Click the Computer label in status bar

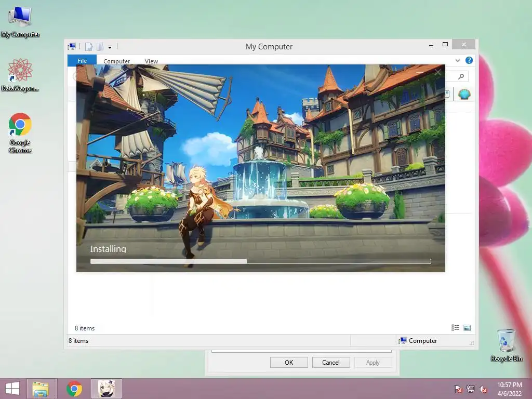point(423,341)
